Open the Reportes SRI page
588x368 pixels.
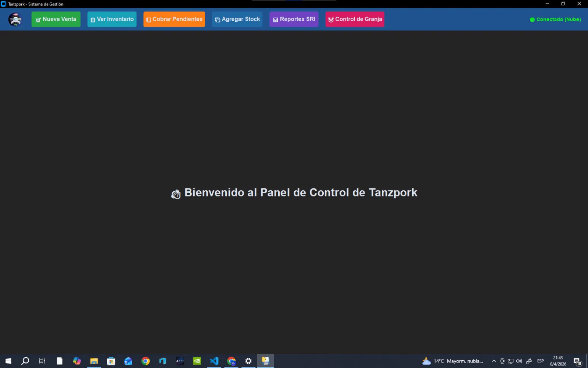coord(294,19)
